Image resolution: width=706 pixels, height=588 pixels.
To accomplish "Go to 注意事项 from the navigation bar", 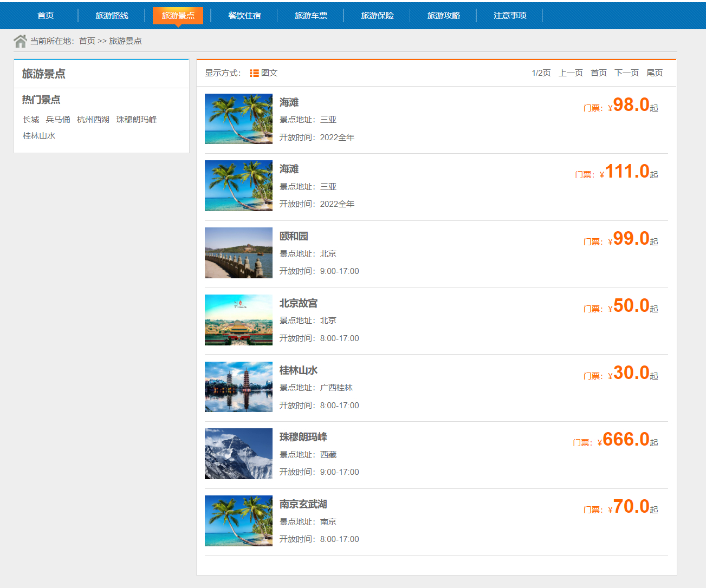I will [x=509, y=16].
